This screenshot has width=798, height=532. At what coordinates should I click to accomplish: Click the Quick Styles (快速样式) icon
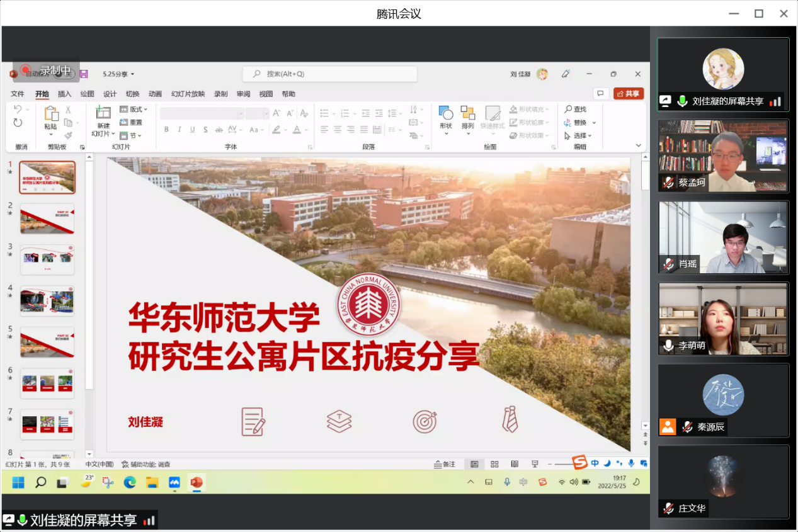[x=493, y=113]
